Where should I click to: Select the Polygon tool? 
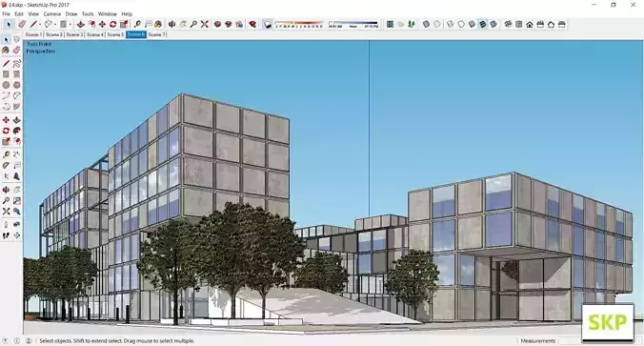pos(16,85)
